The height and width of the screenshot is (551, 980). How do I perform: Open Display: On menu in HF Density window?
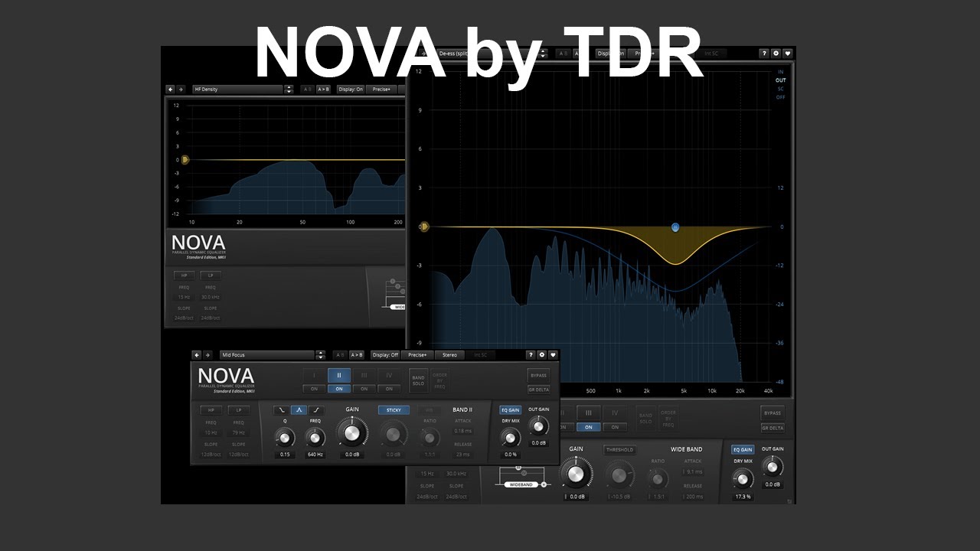point(351,89)
